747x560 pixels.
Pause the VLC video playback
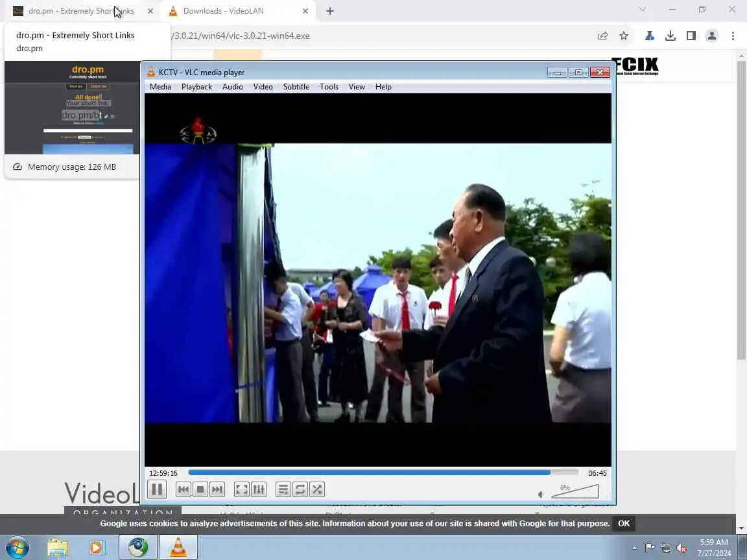(x=157, y=489)
